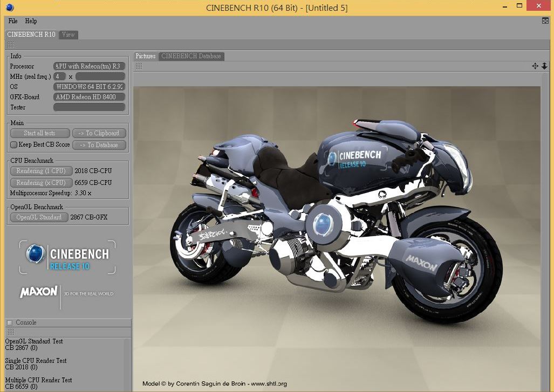Open the Help menu
Viewport: 554px width, 392px height.
tap(31, 21)
